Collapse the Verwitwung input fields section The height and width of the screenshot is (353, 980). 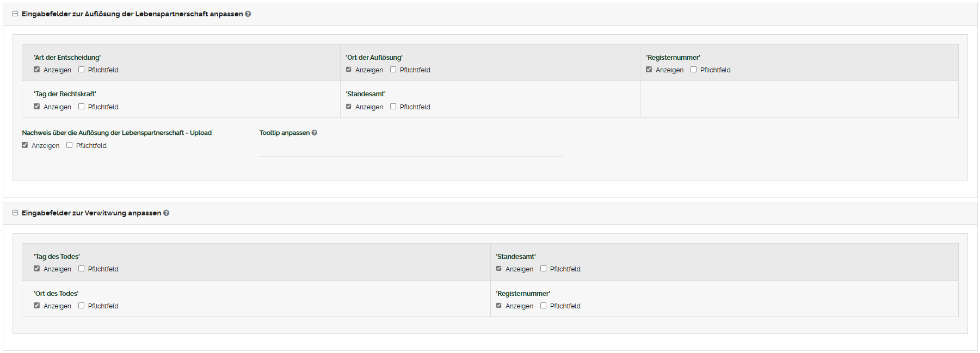15,213
